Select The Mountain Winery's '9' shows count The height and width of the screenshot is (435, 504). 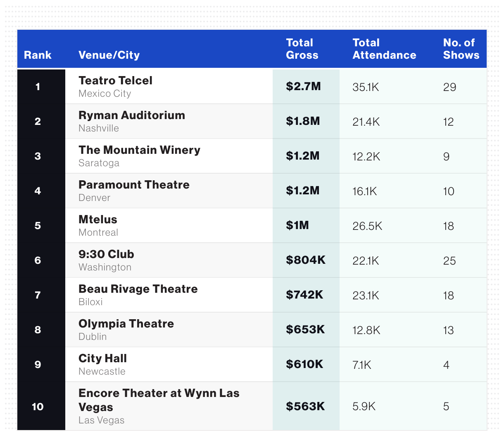point(446,156)
